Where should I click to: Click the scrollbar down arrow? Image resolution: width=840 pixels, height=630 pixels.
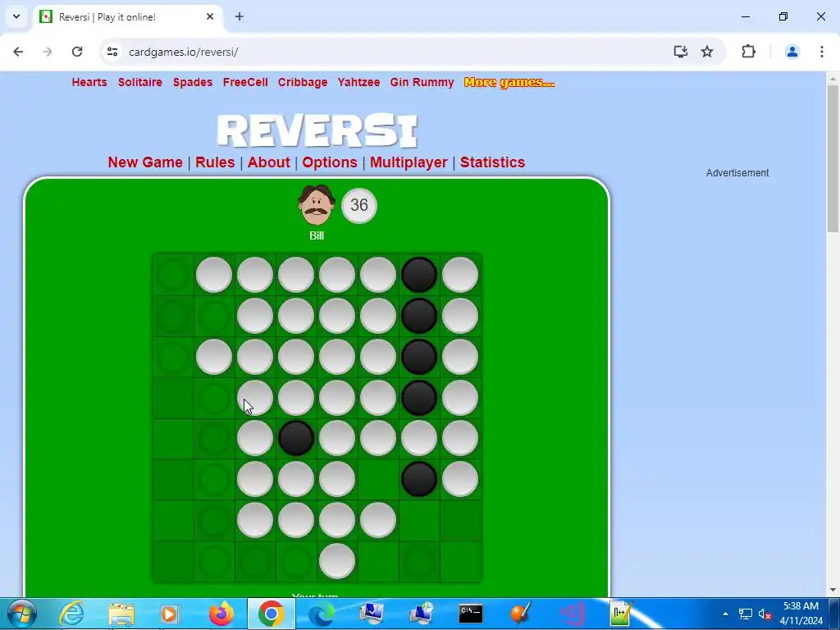[833, 590]
